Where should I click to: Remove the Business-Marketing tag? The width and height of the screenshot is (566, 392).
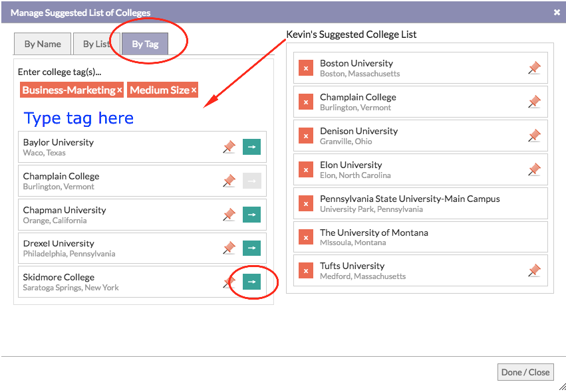(x=120, y=90)
